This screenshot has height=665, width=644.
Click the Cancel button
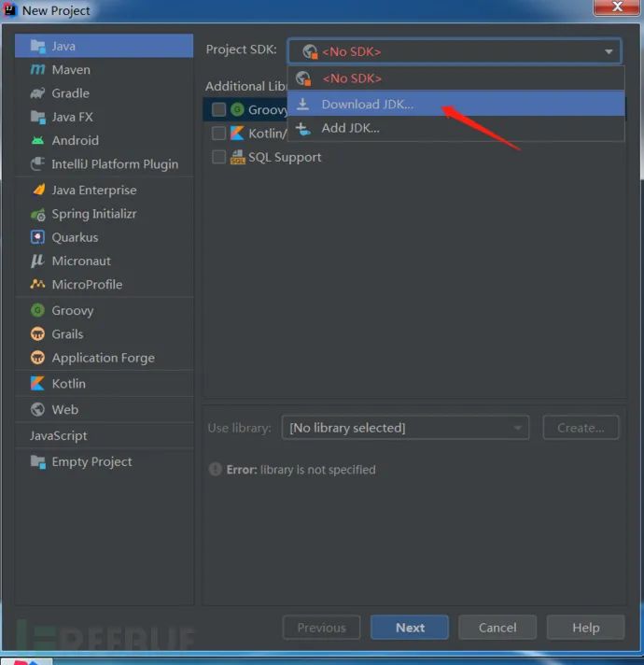(x=497, y=628)
